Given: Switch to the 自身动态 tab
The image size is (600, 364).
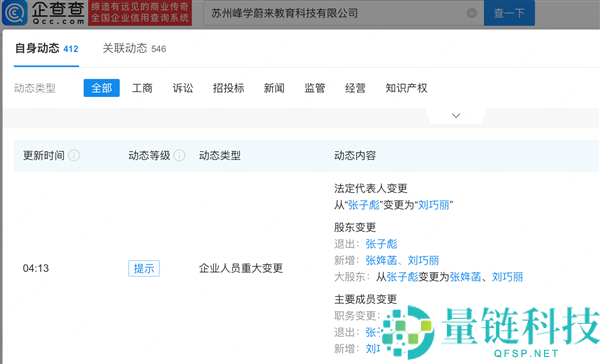Looking at the screenshot, I should [x=46, y=49].
